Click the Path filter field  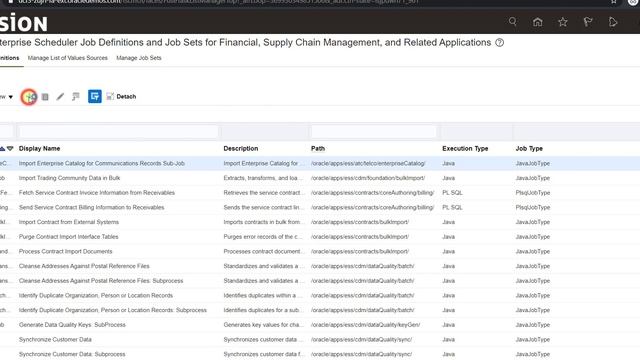pos(374,131)
